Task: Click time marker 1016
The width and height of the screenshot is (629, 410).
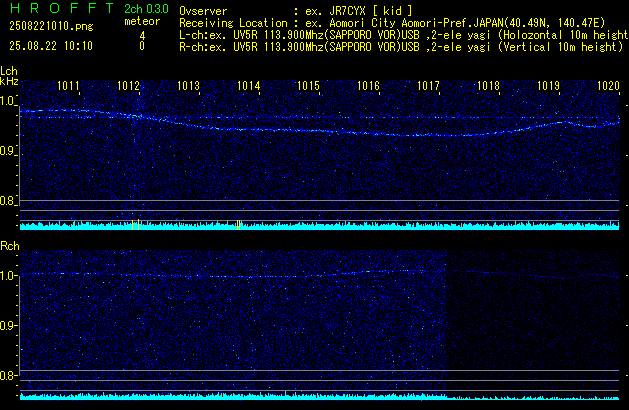Action: tap(368, 86)
